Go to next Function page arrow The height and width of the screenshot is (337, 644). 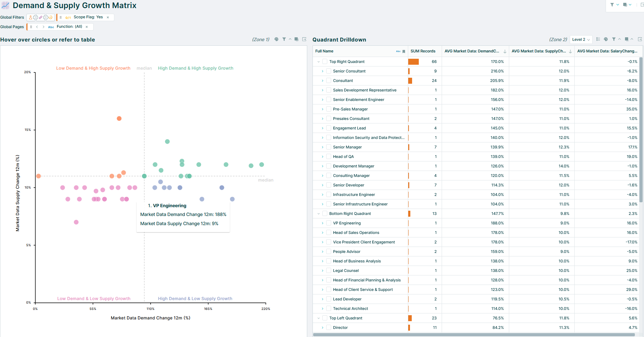(x=44, y=27)
